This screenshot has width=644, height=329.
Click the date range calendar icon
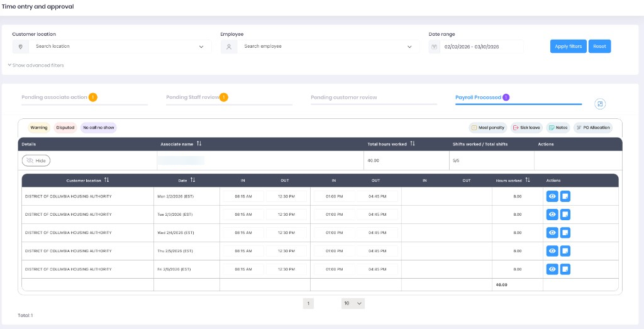(434, 47)
